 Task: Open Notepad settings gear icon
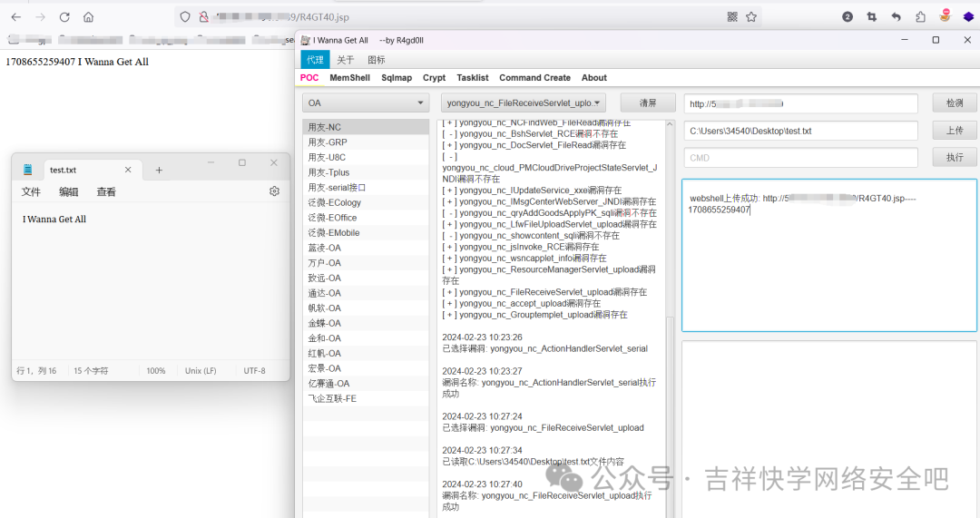(x=274, y=191)
